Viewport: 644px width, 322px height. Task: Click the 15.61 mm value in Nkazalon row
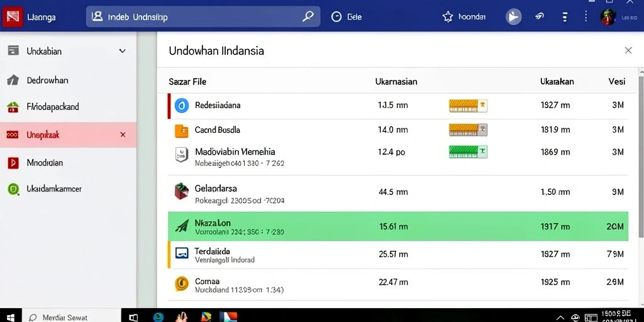click(394, 226)
